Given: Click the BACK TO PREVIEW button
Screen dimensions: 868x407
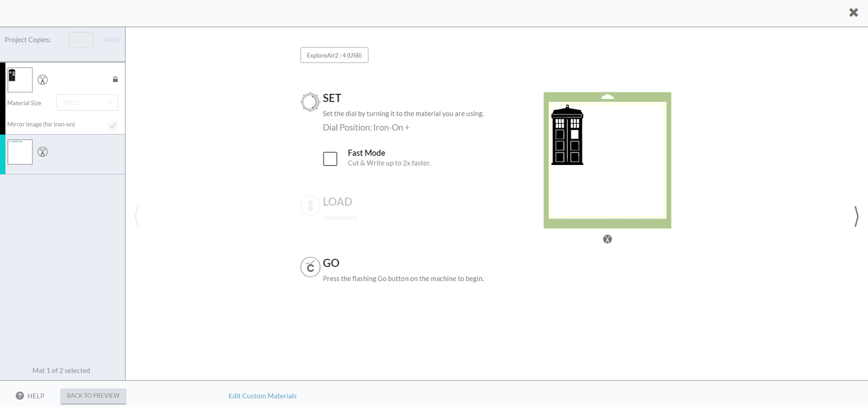Looking at the screenshot, I should tap(93, 396).
